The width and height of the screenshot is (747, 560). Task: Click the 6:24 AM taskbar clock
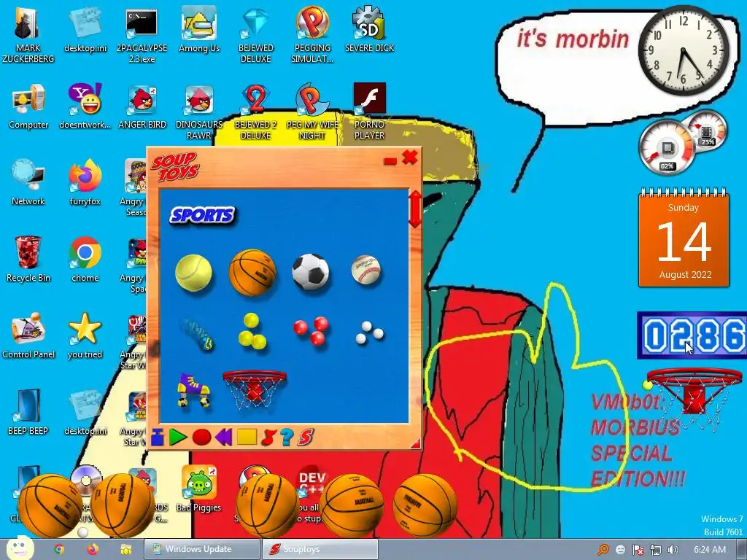[710, 549]
